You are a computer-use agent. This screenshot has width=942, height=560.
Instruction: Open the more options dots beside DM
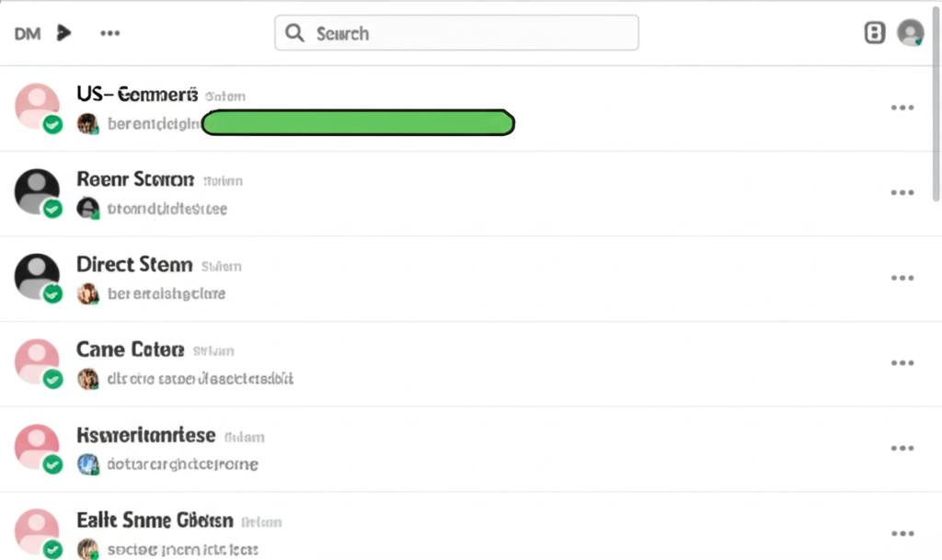(x=110, y=33)
